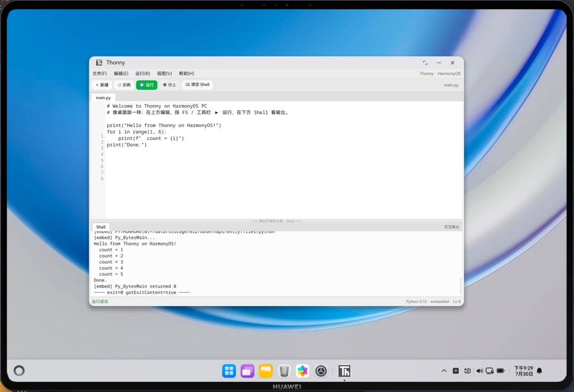Click the main.py label at toolbar right
Image resolution: width=574 pixels, height=392 pixels.
pos(451,86)
